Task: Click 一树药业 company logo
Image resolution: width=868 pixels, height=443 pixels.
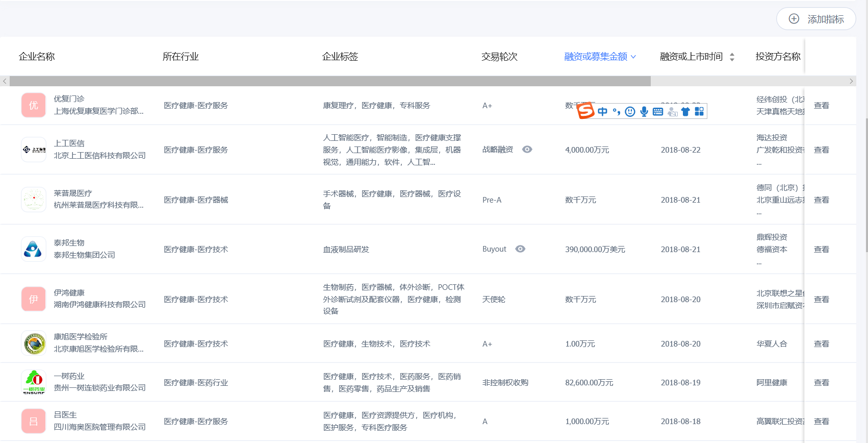Action: pyautogui.click(x=34, y=382)
